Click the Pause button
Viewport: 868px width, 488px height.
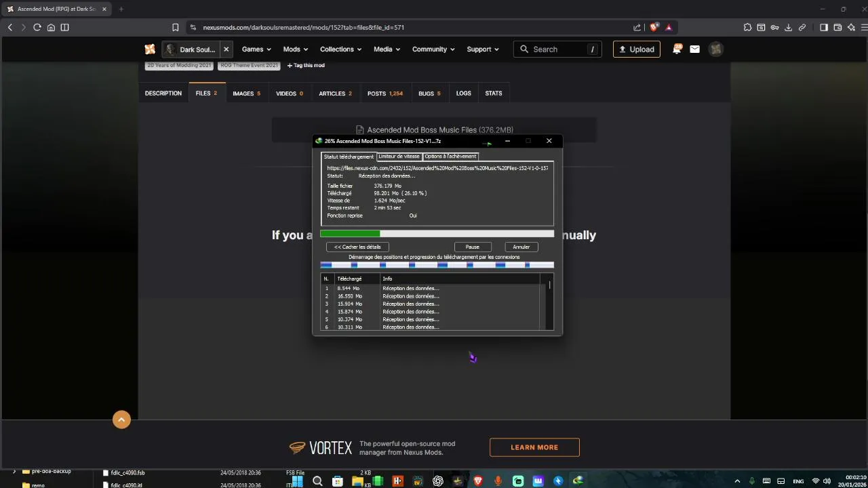click(472, 247)
